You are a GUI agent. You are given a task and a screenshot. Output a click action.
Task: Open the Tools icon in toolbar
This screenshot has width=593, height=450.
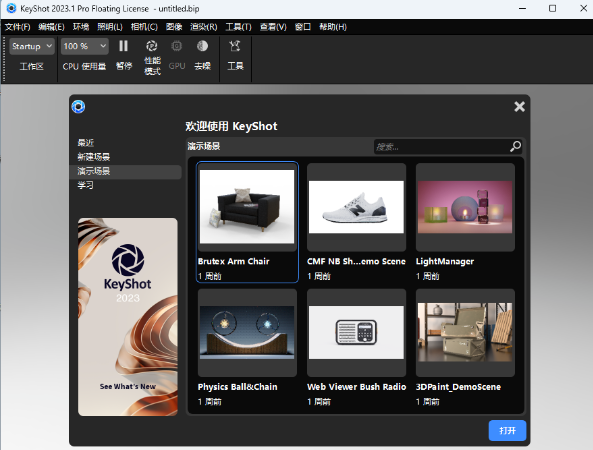point(235,46)
